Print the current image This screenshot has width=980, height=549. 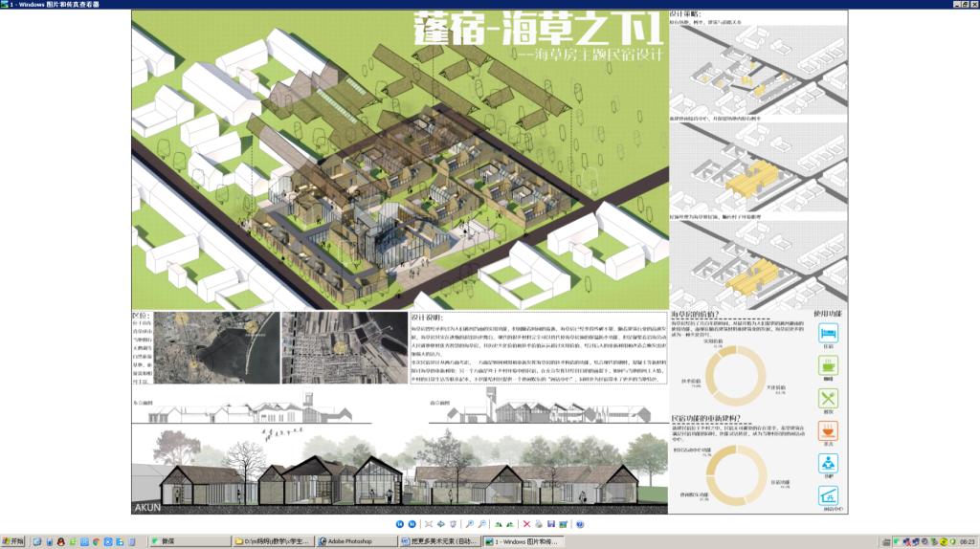538,524
